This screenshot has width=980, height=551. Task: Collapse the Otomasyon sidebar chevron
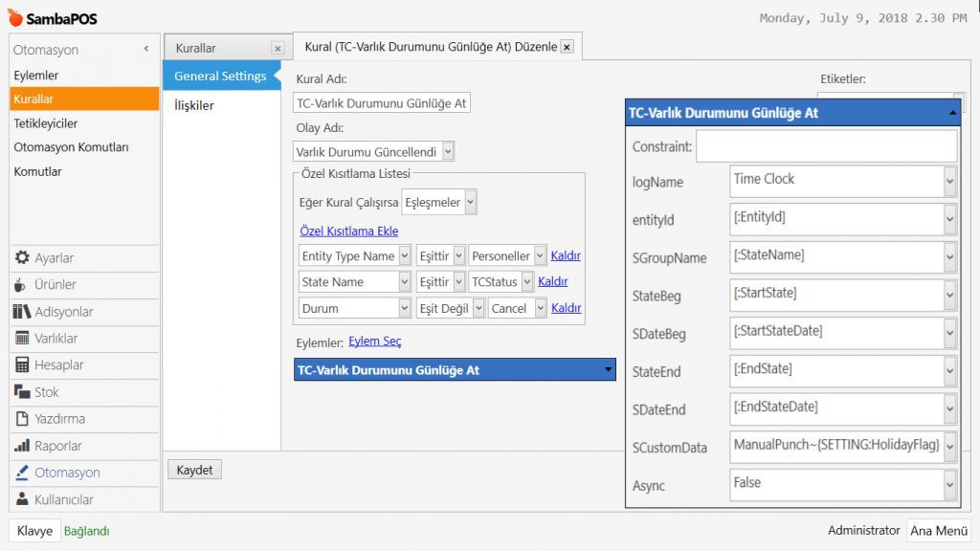coord(146,49)
